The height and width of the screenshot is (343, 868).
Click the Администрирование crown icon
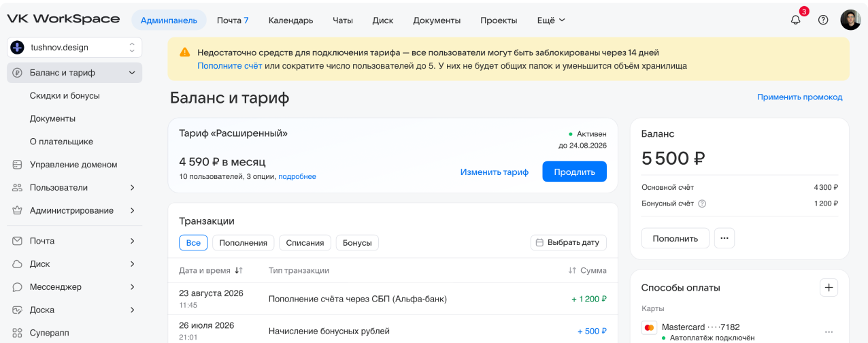point(18,211)
